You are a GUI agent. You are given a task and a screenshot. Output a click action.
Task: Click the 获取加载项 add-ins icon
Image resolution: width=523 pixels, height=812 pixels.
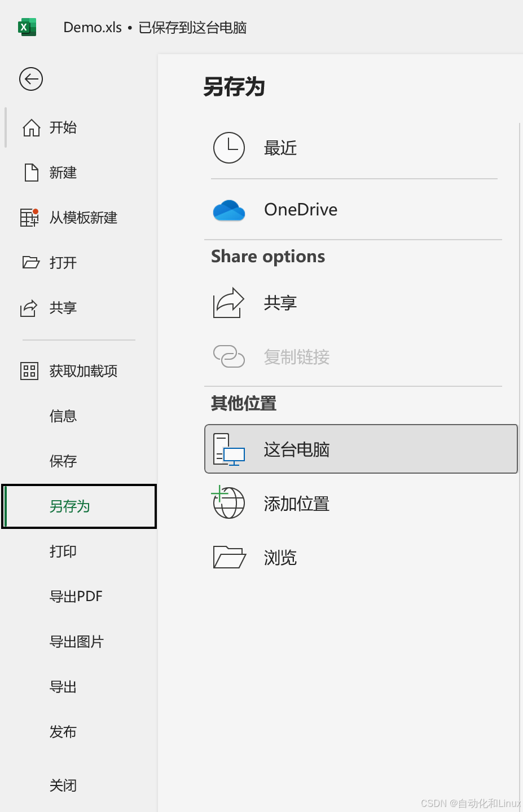[29, 370]
